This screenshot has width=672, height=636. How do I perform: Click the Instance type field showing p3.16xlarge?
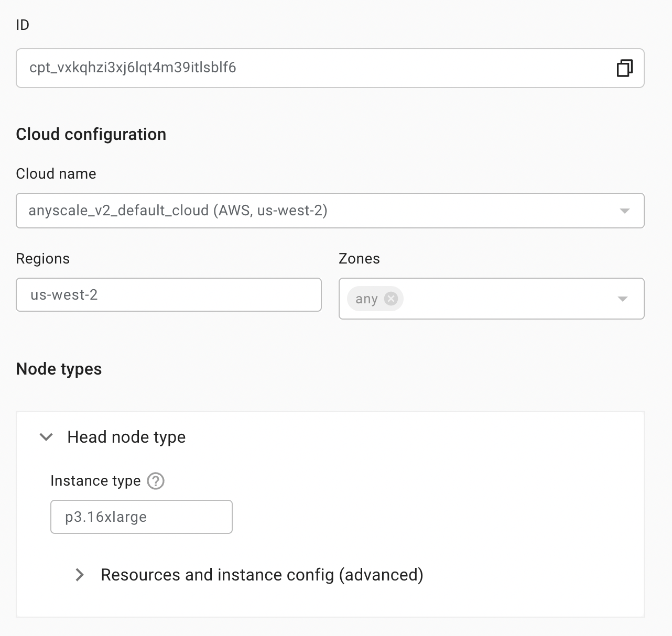(x=141, y=517)
